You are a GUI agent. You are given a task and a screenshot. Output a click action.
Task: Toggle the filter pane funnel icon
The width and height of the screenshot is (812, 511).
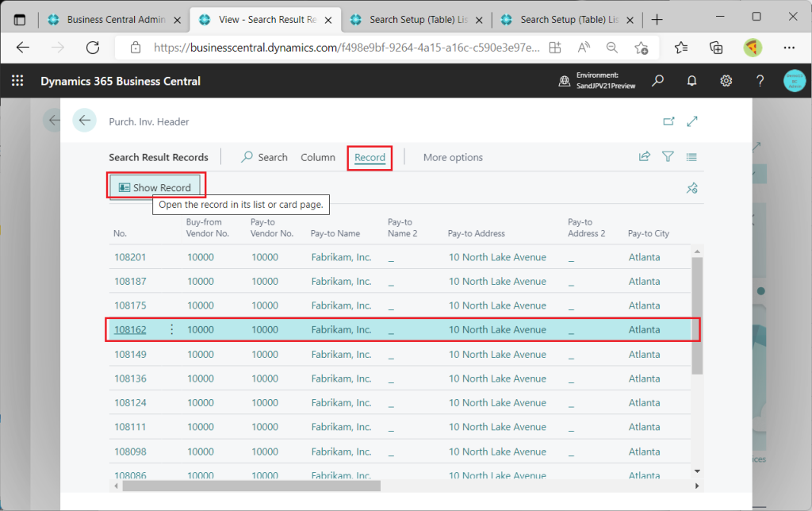point(668,156)
